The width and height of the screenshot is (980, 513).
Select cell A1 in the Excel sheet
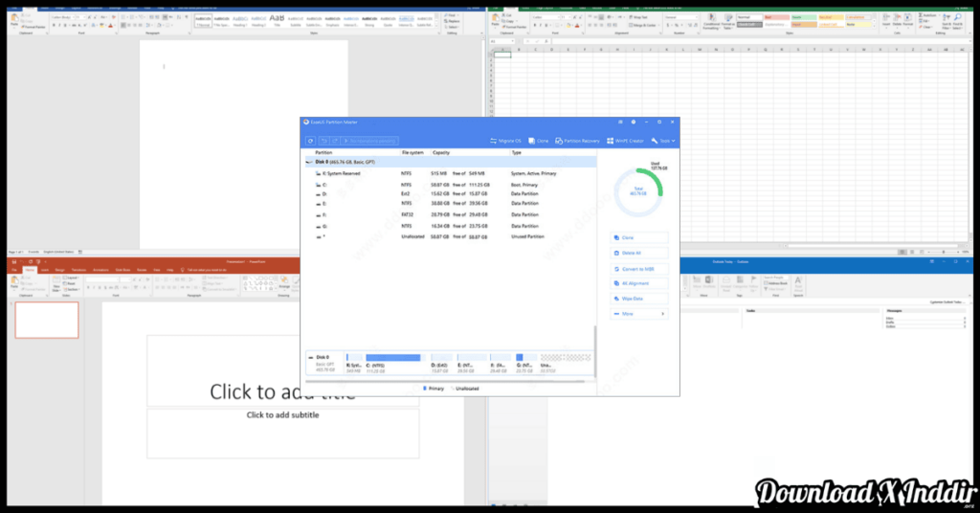[502, 55]
